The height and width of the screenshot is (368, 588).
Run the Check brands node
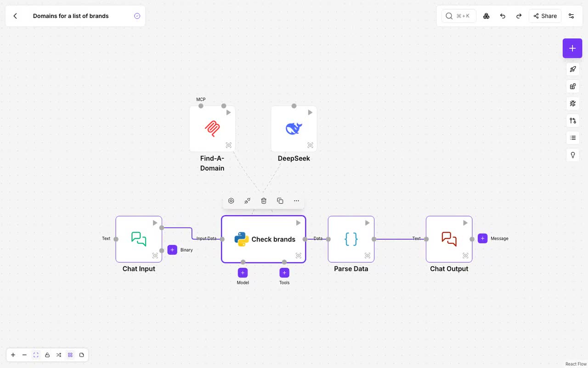298,223
